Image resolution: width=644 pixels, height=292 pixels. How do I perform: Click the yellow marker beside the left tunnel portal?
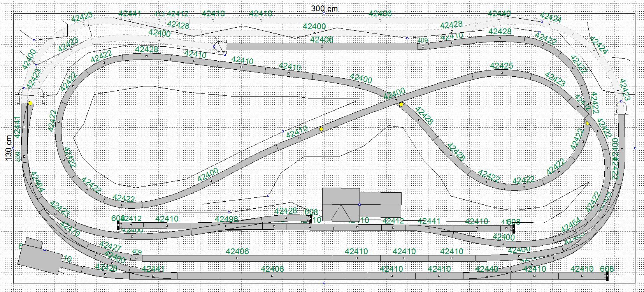tap(30, 103)
